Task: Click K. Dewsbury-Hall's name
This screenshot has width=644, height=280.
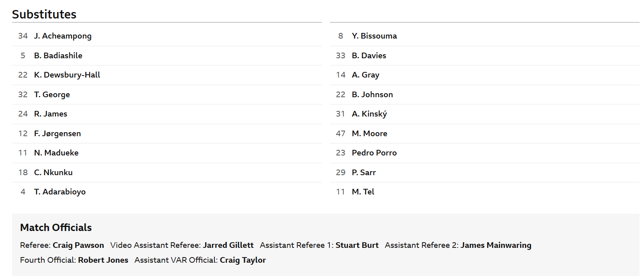Action: 67,75
